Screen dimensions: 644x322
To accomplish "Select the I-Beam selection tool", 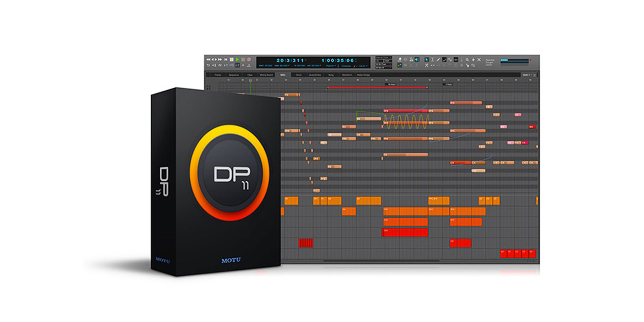I will 432,60.
